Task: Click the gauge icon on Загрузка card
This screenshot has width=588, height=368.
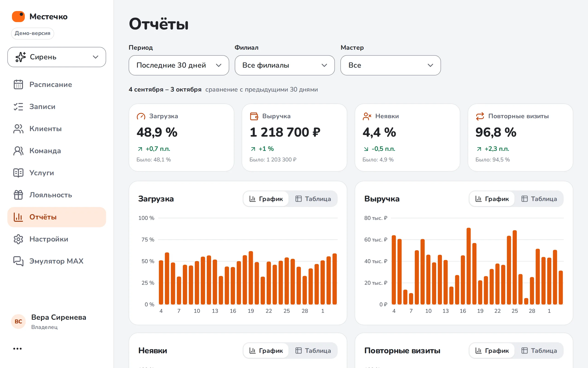Action: click(141, 116)
